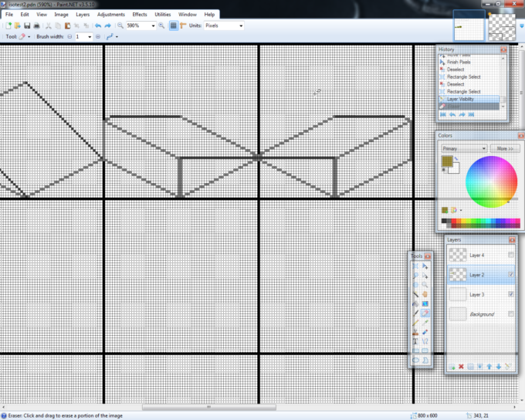The width and height of the screenshot is (525, 420).
Task: Click the Save toolbar icon
Action: pos(27,25)
